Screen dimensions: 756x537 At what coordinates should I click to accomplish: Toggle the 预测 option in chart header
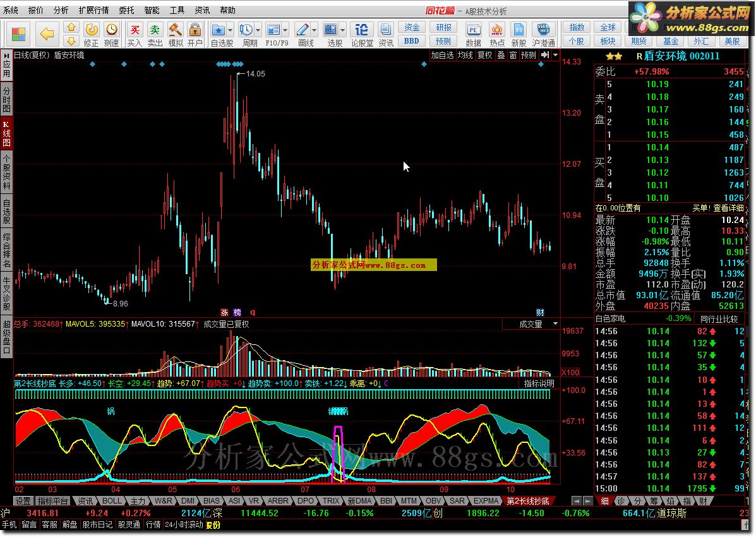coord(529,55)
